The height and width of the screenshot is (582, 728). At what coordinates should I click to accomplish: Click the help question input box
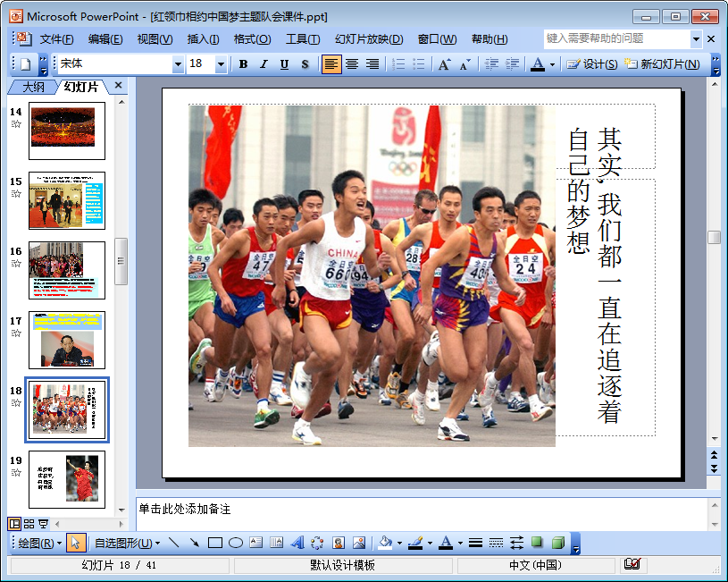tap(617, 38)
